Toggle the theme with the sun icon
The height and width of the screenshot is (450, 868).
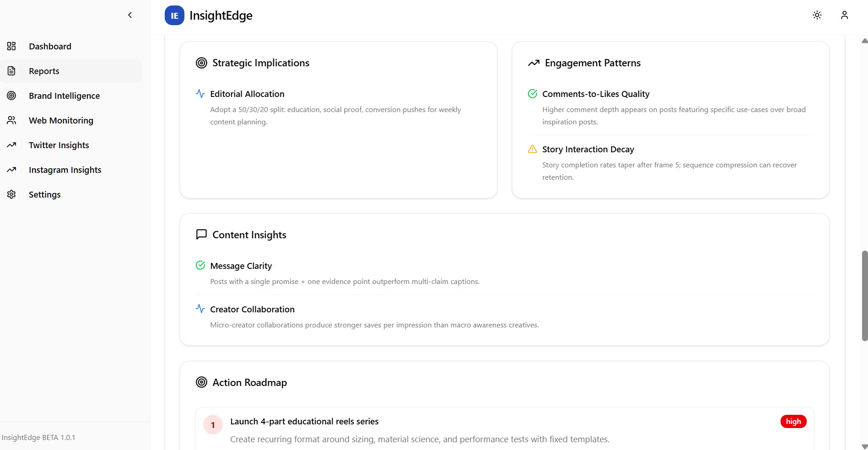coord(817,15)
